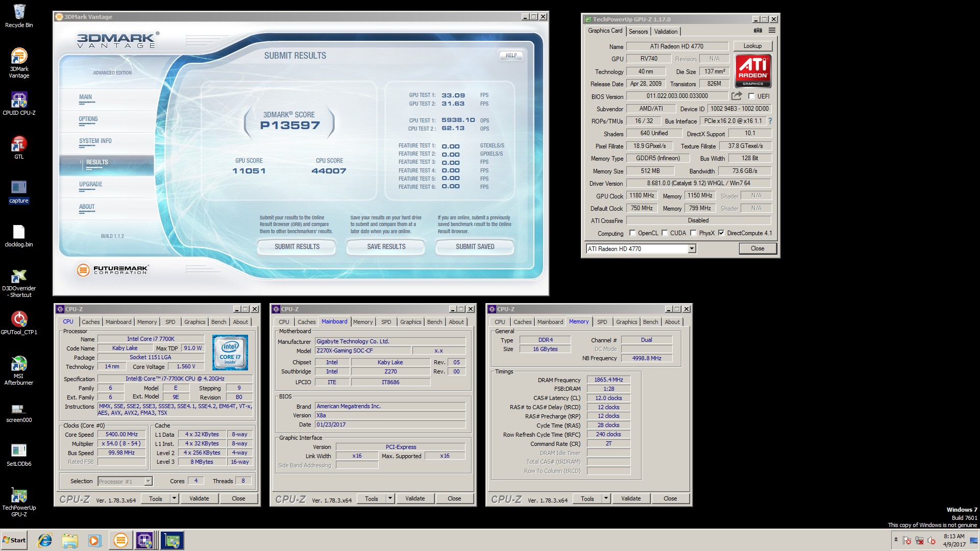This screenshot has height=551, width=980.
Task: Switch to CPU-Z taskbar button
Action: [145, 540]
